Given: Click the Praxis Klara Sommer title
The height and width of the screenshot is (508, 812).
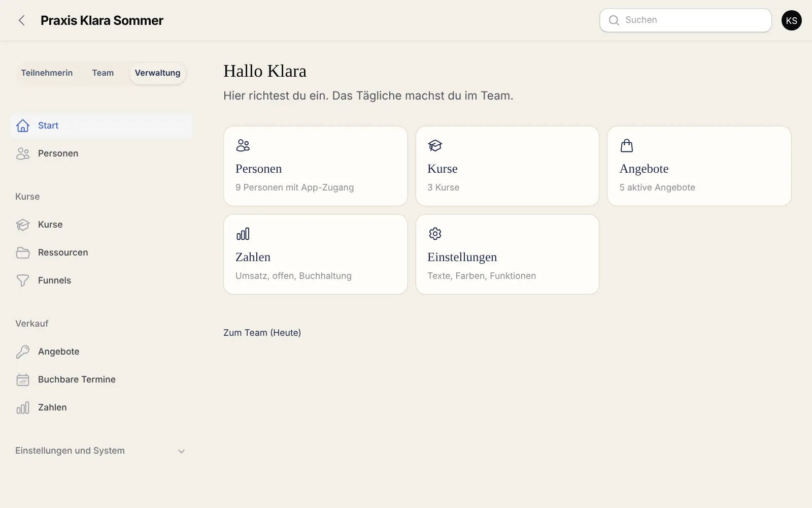Looking at the screenshot, I should pos(102,20).
